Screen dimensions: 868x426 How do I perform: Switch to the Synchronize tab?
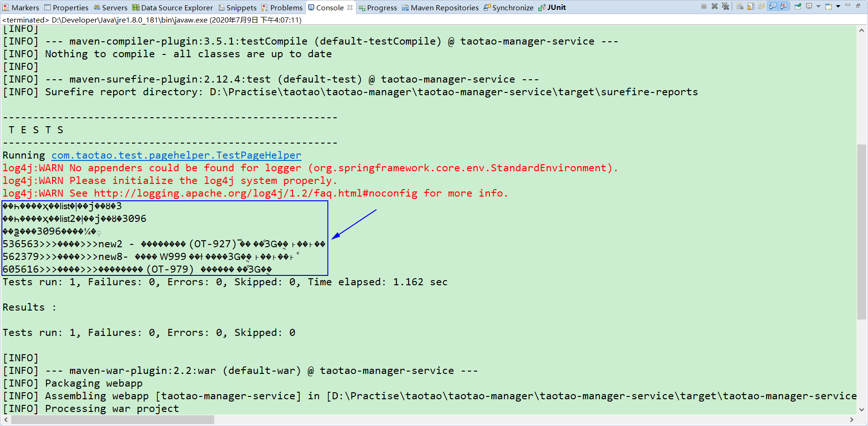coord(509,8)
